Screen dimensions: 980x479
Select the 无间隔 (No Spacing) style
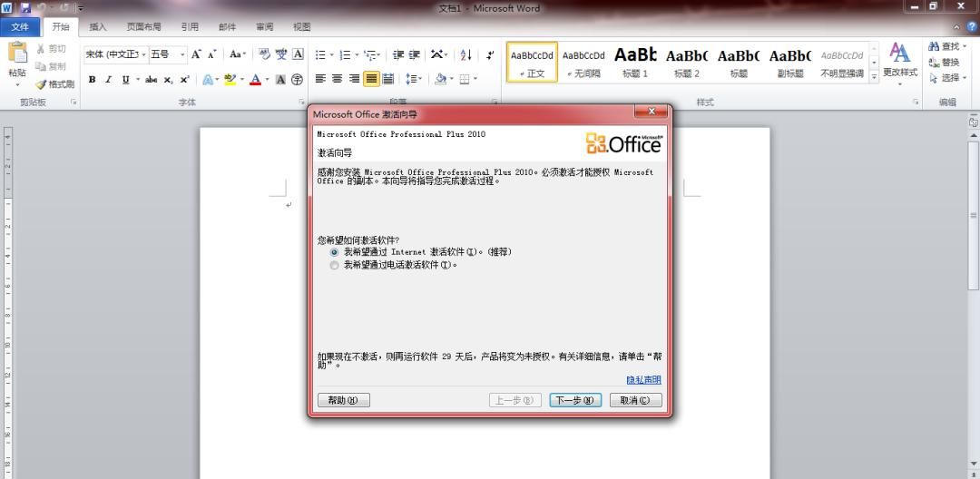pos(583,63)
